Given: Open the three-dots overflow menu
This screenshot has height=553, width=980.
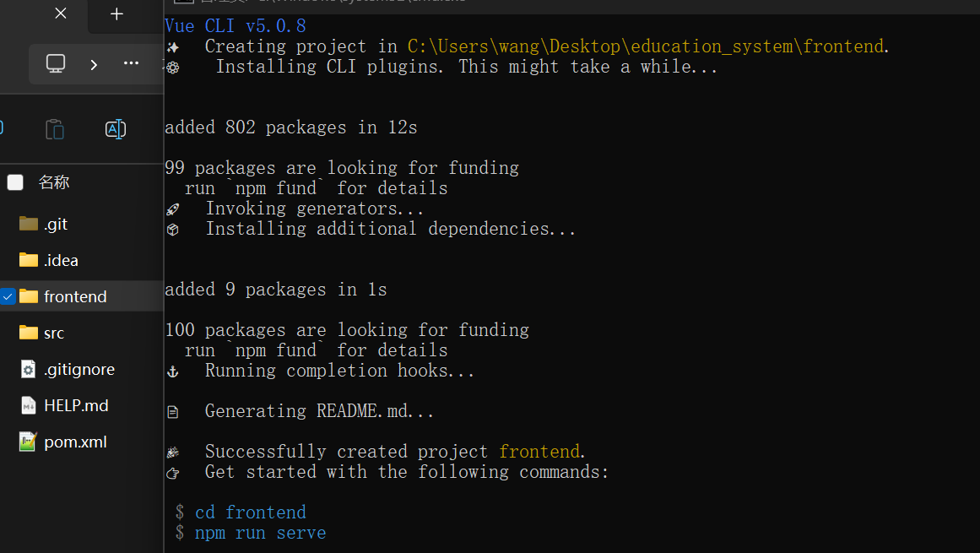Looking at the screenshot, I should 131,63.
